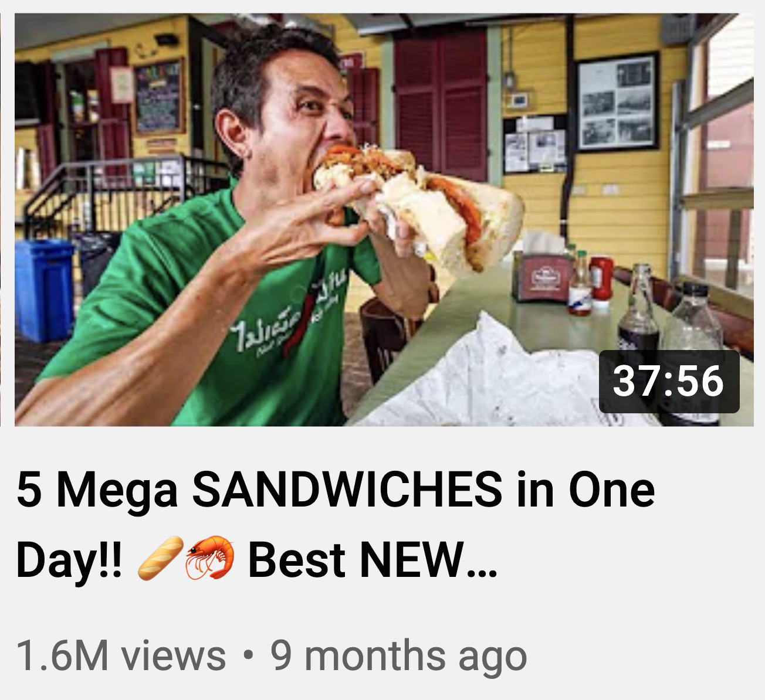Click the shrimp emoji in the title

coord(210,559)
